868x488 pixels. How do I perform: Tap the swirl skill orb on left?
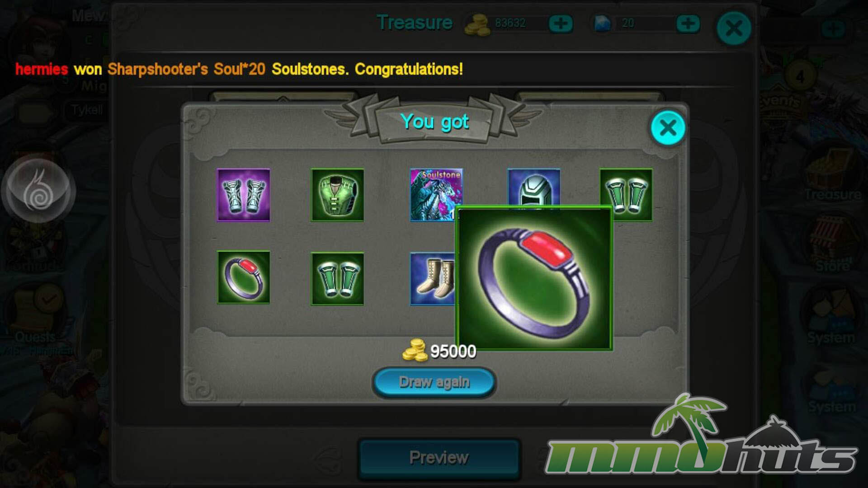point(39,190)
